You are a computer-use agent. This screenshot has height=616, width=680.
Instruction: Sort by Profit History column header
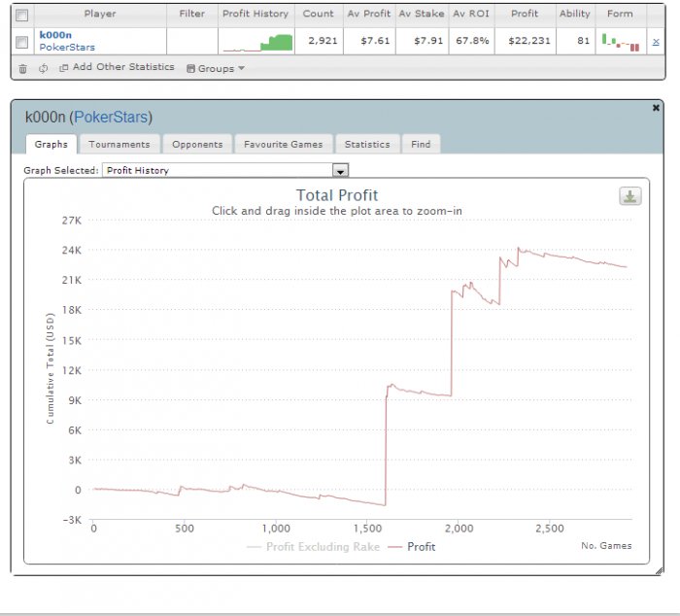tap(255, 14)
